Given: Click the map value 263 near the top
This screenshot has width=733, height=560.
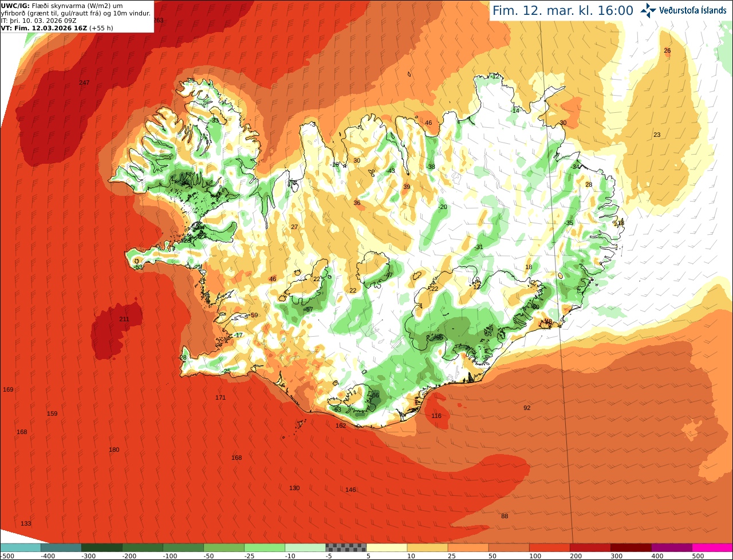Looking at the screenshot, I should pyautogui.click(x=159, y=20).
